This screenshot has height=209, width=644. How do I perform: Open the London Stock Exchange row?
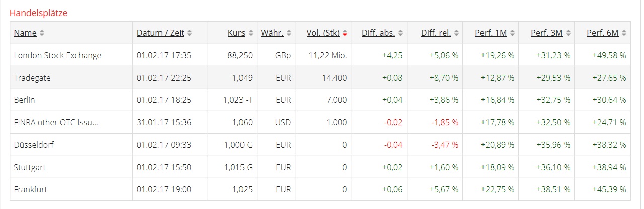[57, 55]
